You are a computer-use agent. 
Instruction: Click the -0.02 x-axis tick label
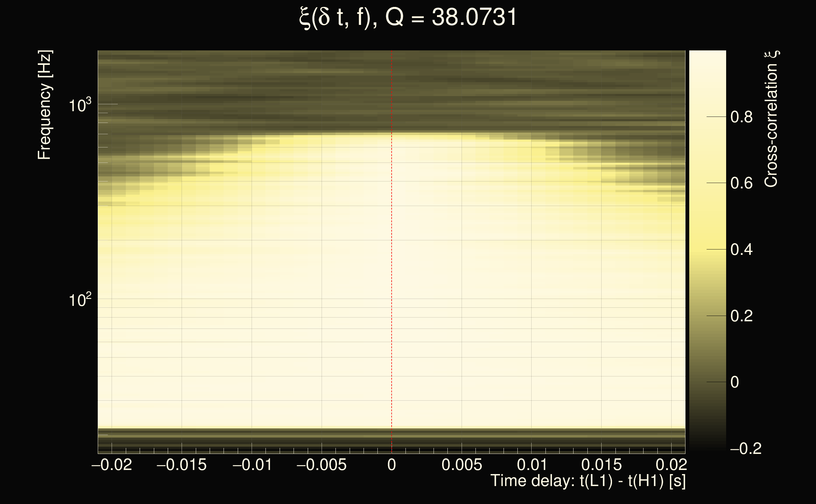click(x=112, y=465)
